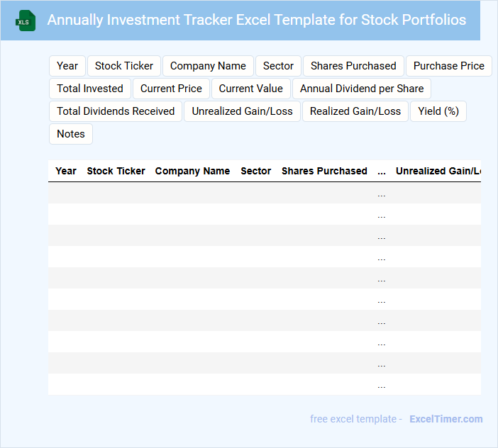Image resolution: width=498 pixels, height=448 pixels.
Task: Click the Yield (%) tag
Action: coord(438,111)
